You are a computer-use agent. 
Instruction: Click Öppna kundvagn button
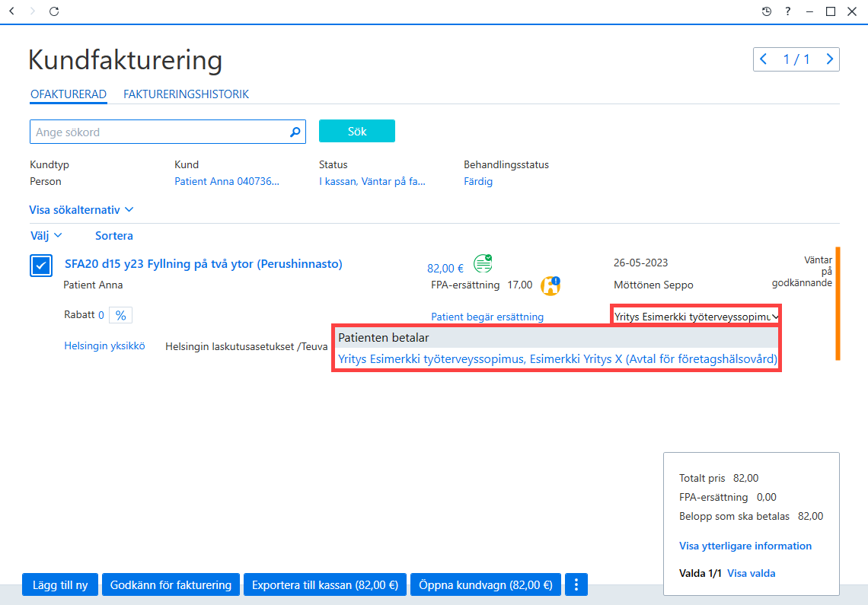[x=486, y=584]
